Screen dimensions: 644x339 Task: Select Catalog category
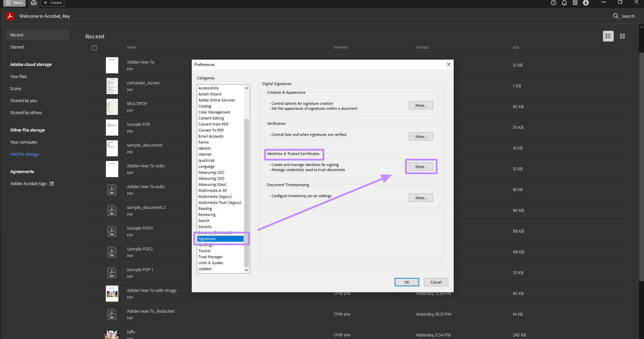pos(205,106)
